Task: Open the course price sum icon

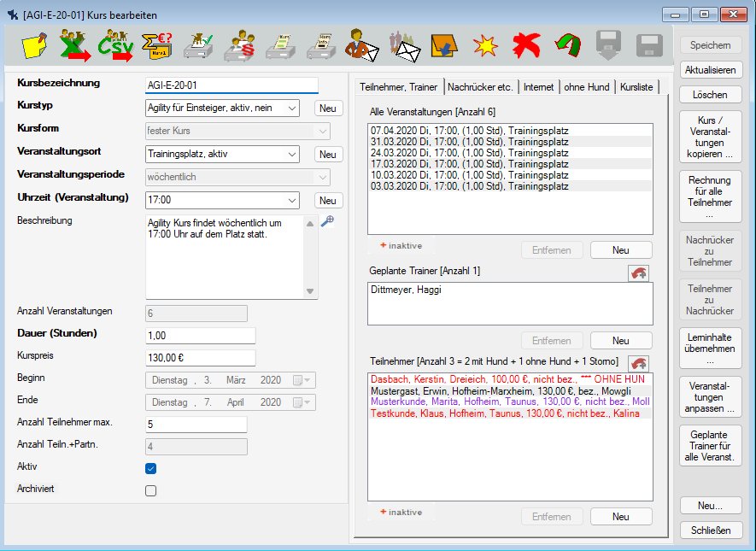Action: pos(156,45)
